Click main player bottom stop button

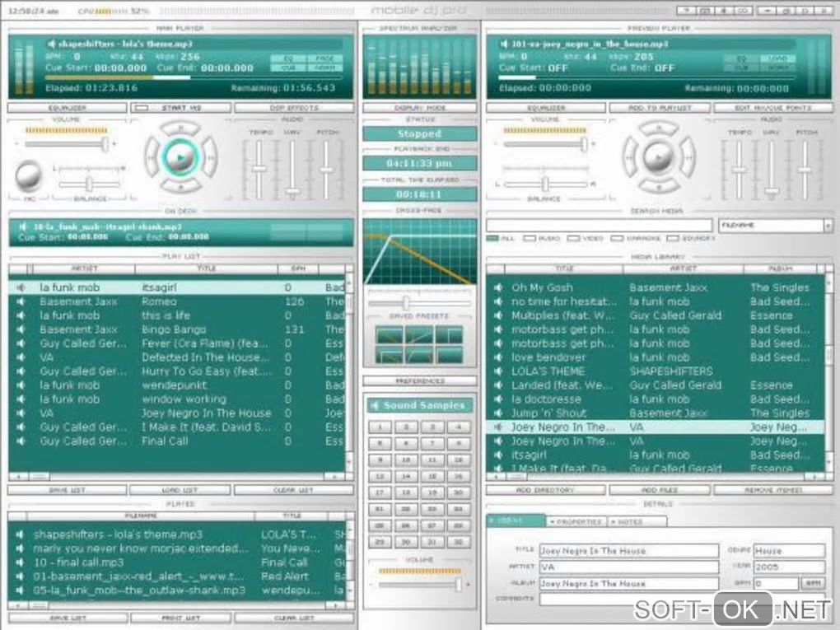[180, 187]
